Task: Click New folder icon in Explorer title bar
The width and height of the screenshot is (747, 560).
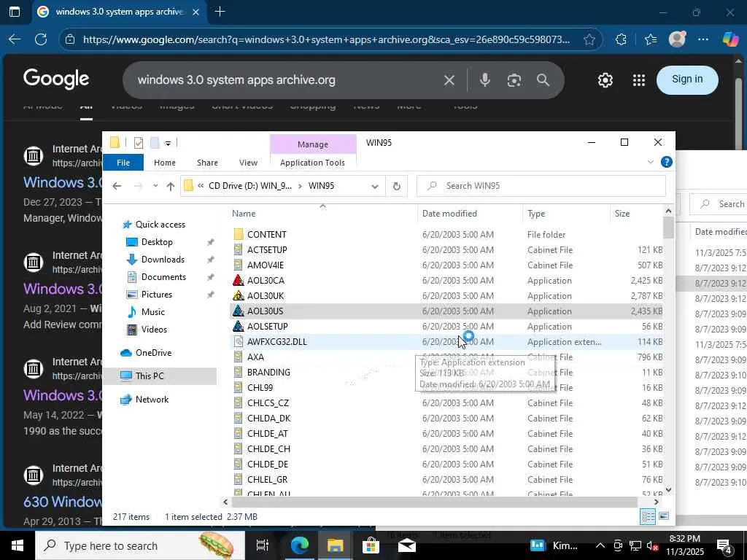Action: point(155,142)
